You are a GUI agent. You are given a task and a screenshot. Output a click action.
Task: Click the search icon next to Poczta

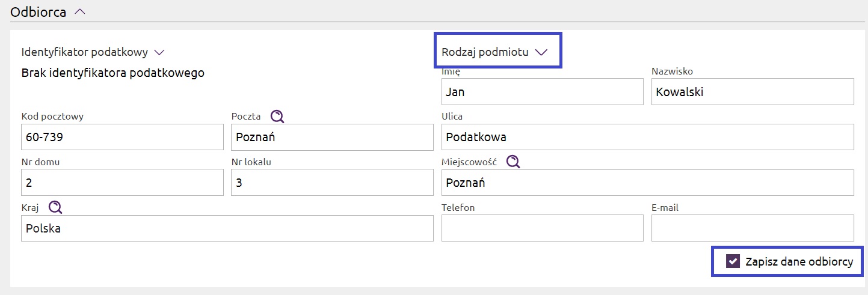[277, 117]
